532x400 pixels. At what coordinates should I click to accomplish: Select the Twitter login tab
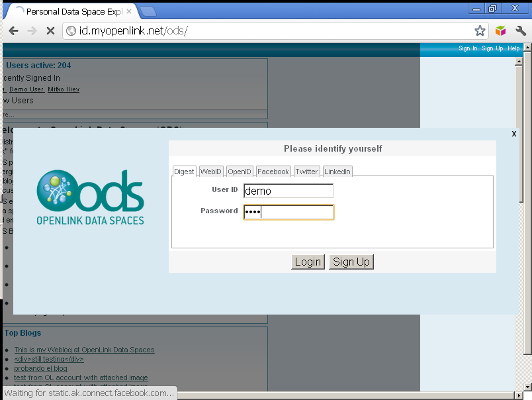(306, 172)
